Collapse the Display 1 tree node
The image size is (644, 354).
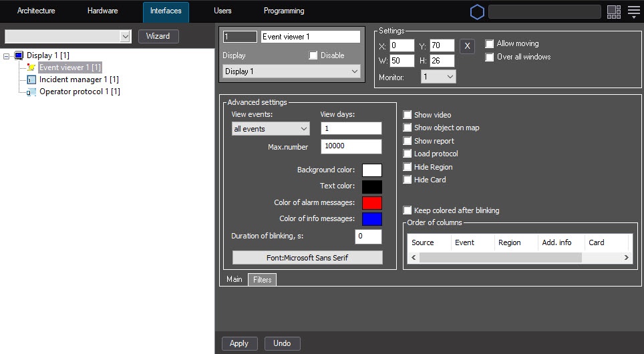click(7, 56)
